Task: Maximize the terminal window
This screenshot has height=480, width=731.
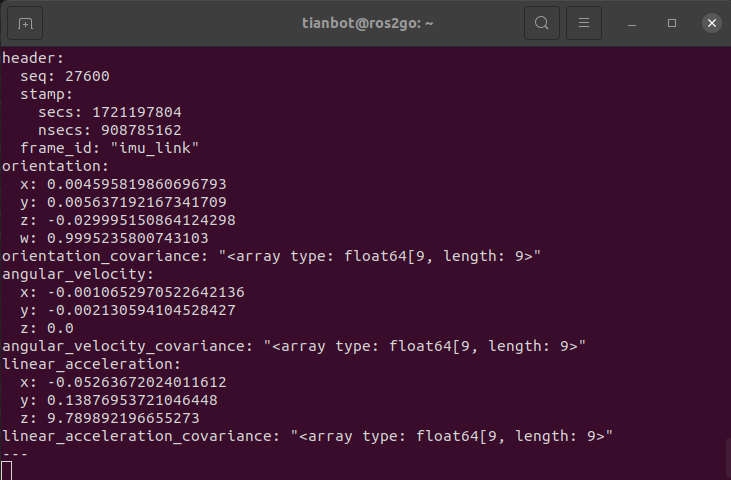Action: (672, 22)
